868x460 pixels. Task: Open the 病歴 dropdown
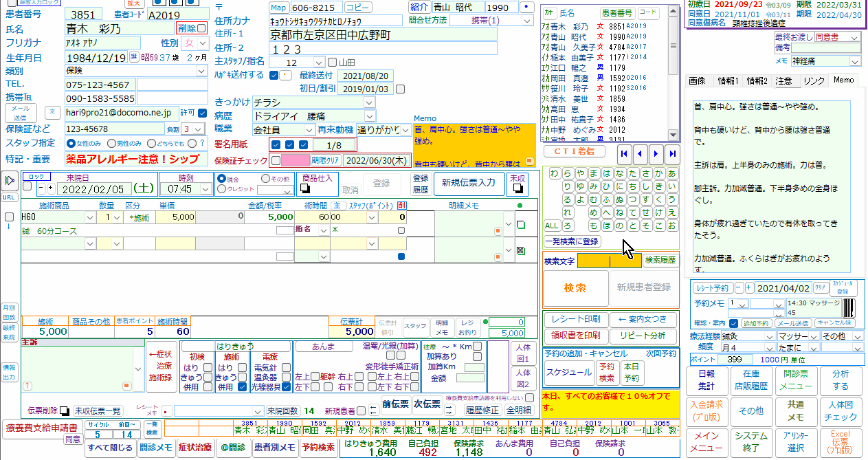tap(370, 116)
